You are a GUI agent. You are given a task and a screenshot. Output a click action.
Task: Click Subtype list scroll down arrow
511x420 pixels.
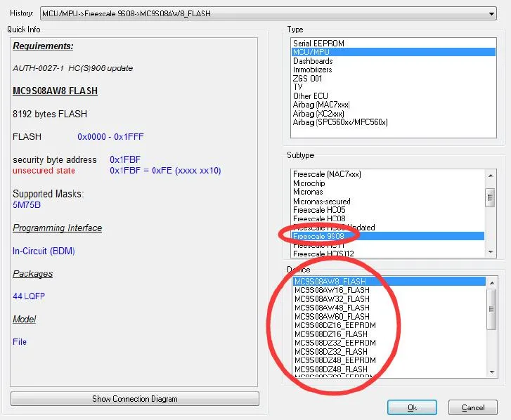click(x=491, y=251)
